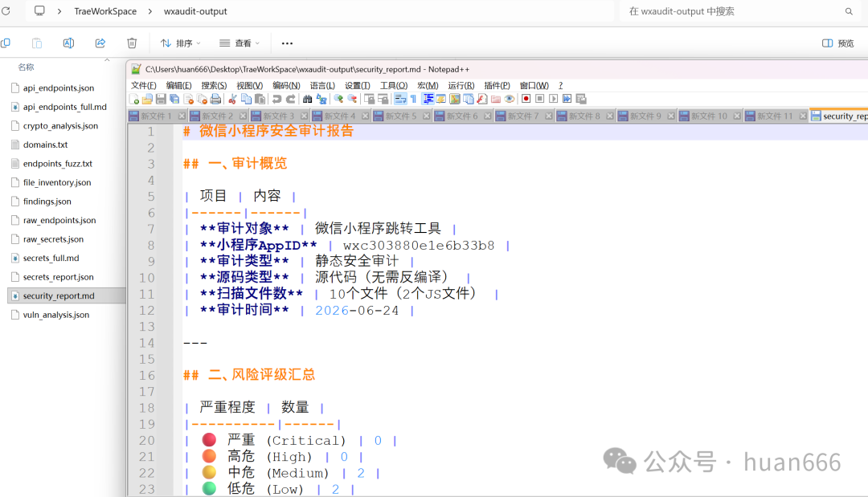Viewport: 868px width, 497px height.
Task: Click the open file folder icon
Action: tap(147, 99)
